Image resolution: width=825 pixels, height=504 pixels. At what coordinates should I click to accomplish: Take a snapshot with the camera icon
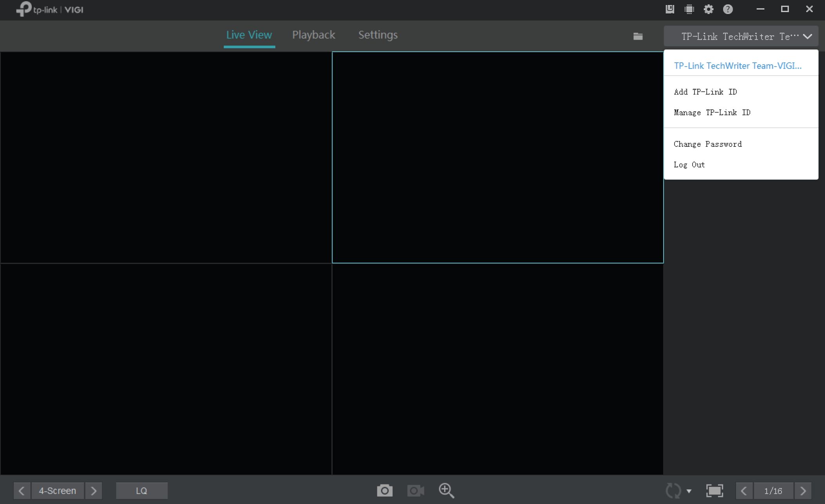(x=384, y=490)
